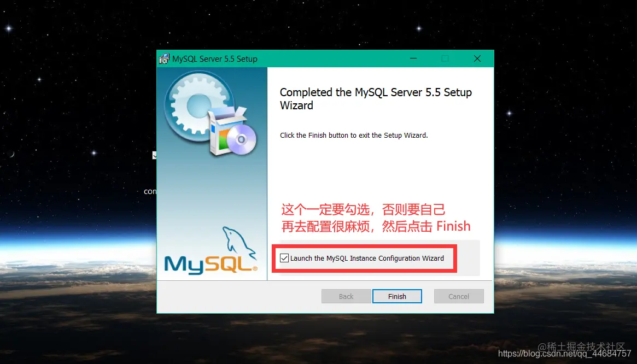Viewport: 637px width, 364px height.
Task: Click the 稀土掘金技术社区 watermark
Action: click(581, 347)
